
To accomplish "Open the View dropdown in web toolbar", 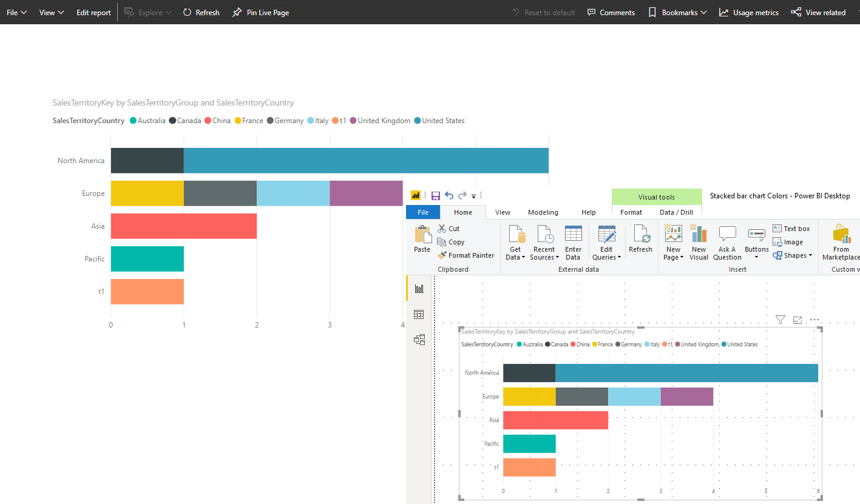I will point(52,12).
